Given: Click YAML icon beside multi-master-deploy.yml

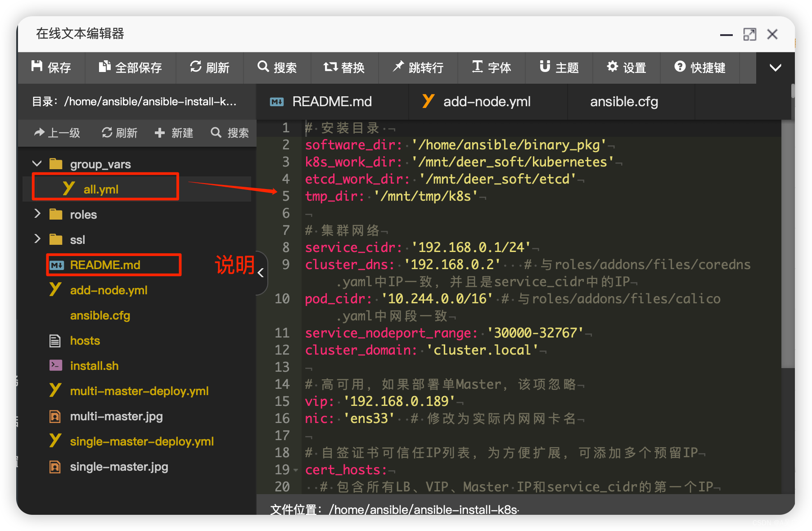Looking at the screenshot, I should pos(55,390).
